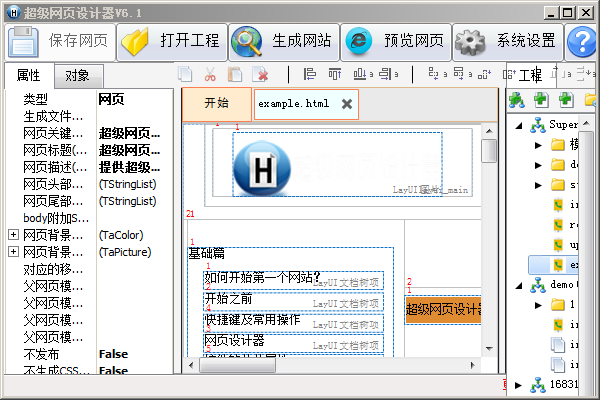This screenshot has width=600, height=400.
Task: Open a project with 打开工程
Action: click(x=172, y=41)
